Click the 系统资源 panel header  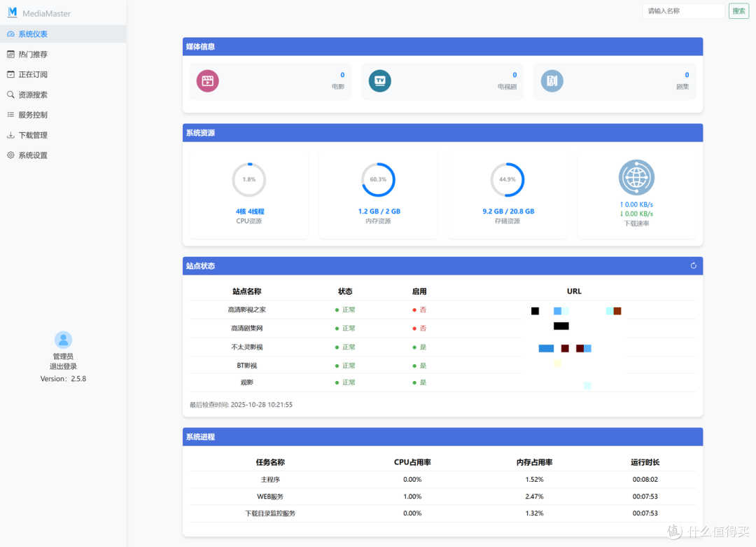tap(442, 133)
